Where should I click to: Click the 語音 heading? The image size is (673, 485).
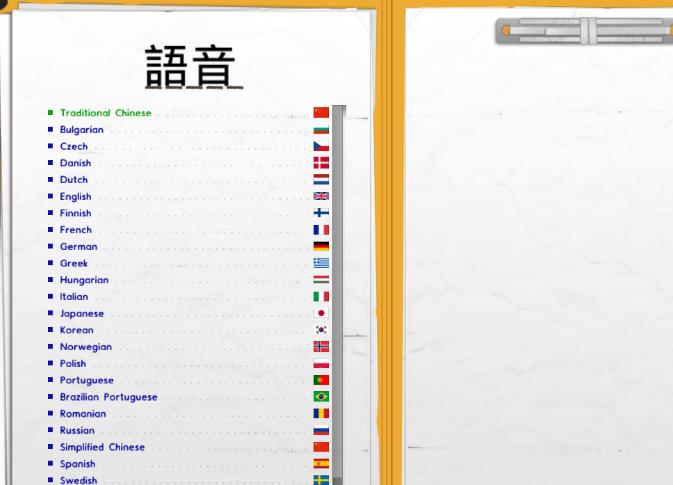191,67
